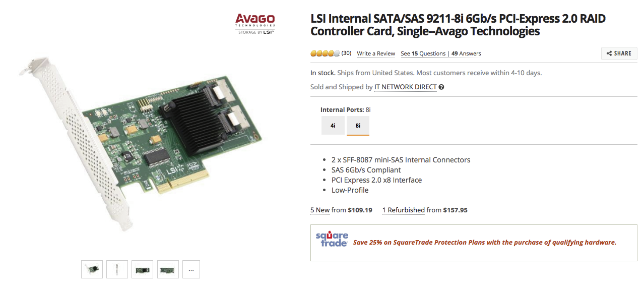
Task: Open the Avago Technologies brand logo
Action: (x=255, y=24)
